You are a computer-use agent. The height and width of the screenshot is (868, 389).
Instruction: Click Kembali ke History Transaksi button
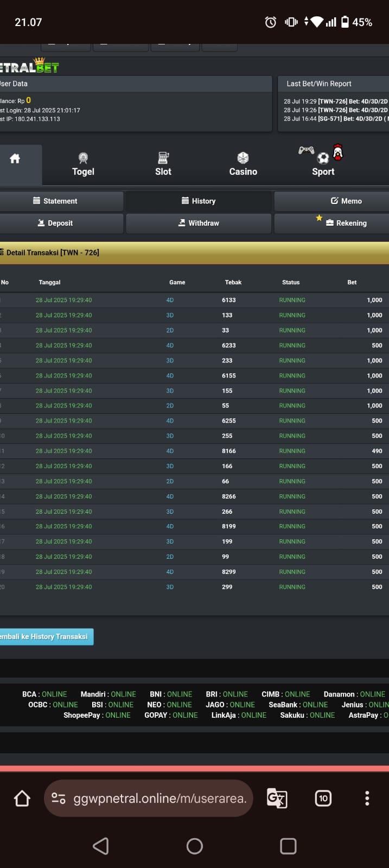(x=46, y=637)
